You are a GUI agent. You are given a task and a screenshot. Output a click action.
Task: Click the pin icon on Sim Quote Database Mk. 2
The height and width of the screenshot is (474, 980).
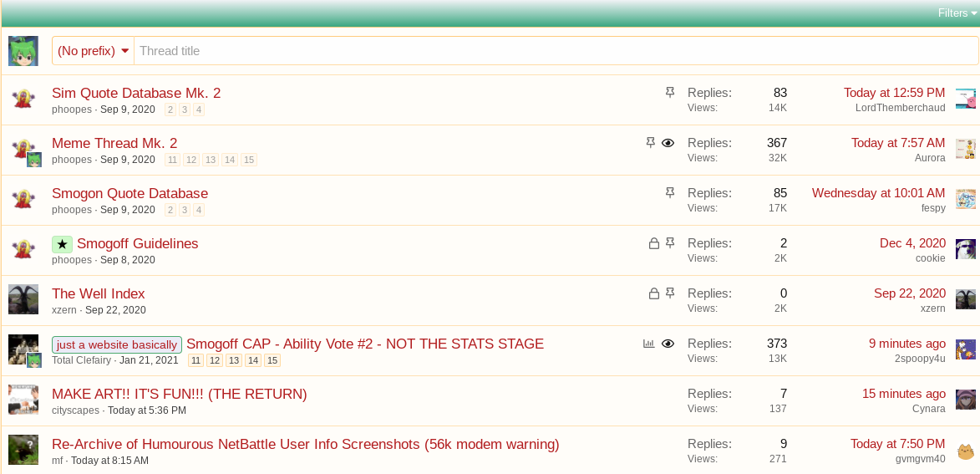click(x=670, y=93)
